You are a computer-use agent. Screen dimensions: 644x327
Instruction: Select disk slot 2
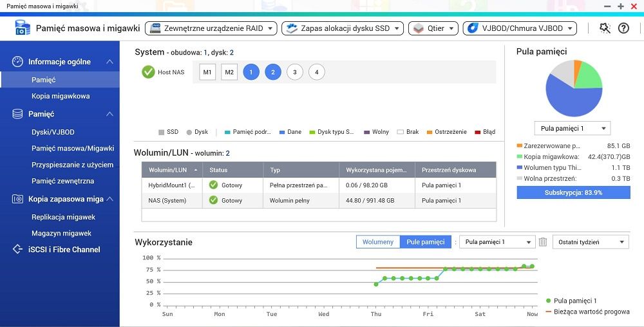[x=272, y=72]
